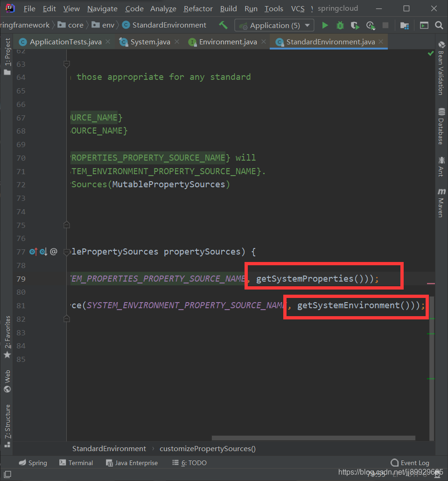Open the Project Structure icon
This screenshot has width=448, height=481.
point(405,26)
